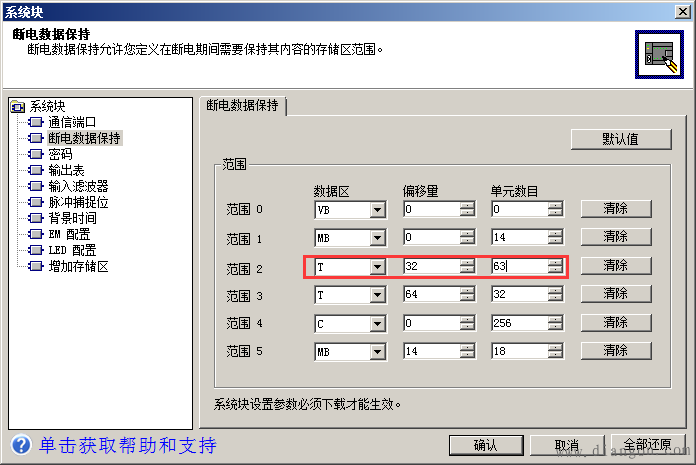Select EM 配置 in the tree

click(69, 234)
